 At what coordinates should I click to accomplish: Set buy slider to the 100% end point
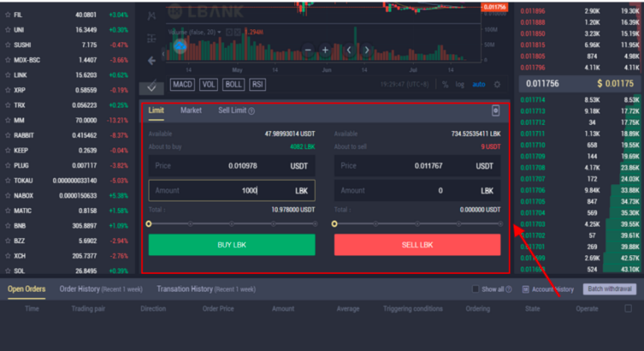tap(315, 224)
